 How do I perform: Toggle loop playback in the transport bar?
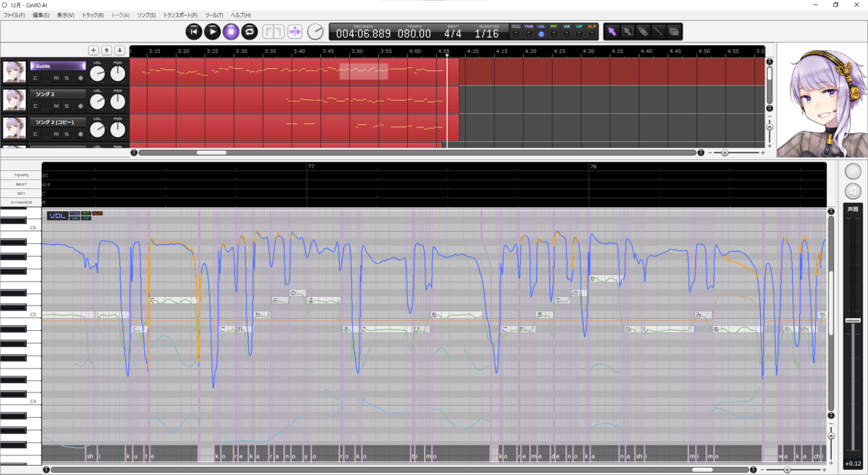[249, 31]
